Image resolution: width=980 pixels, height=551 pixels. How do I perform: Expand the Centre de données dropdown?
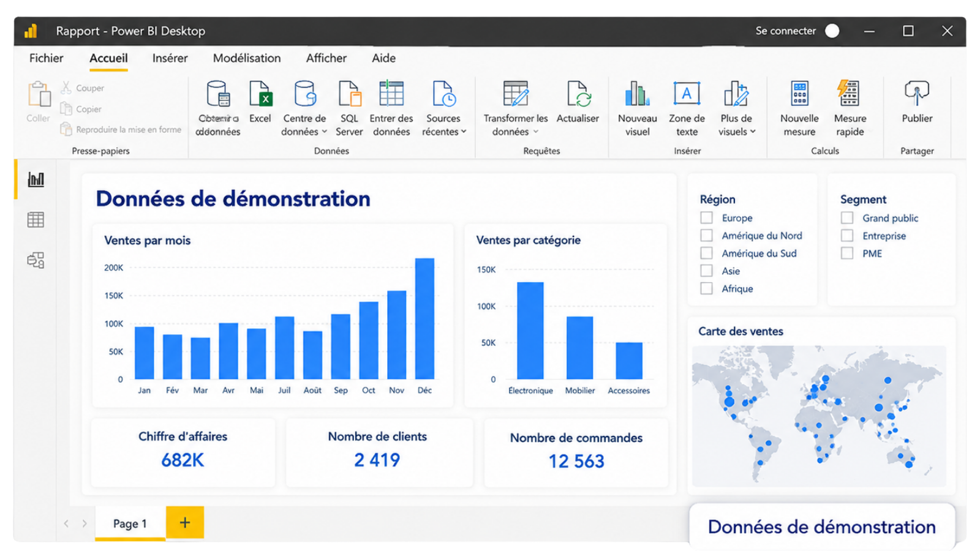pos(325,132)
